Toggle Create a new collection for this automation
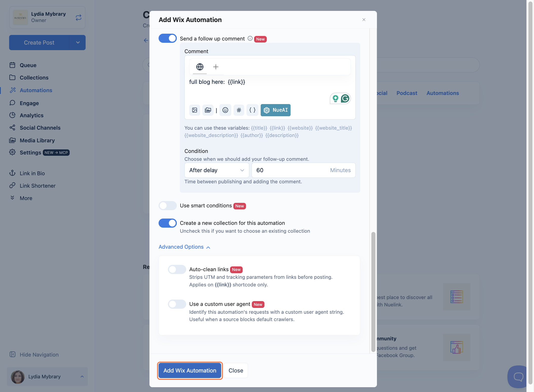This screenshot has height=392, width=534. pos(167,223)
